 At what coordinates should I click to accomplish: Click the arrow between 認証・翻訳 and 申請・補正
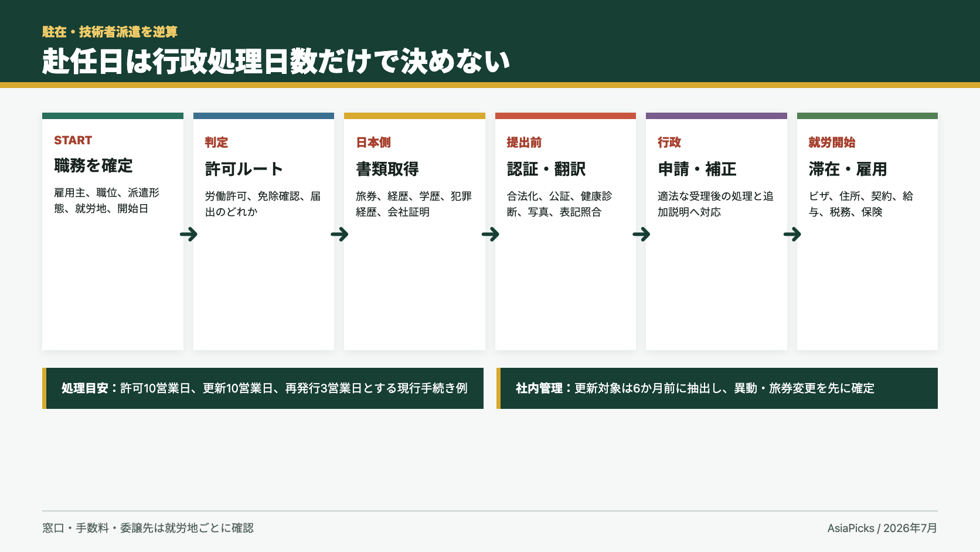(641, 234)
